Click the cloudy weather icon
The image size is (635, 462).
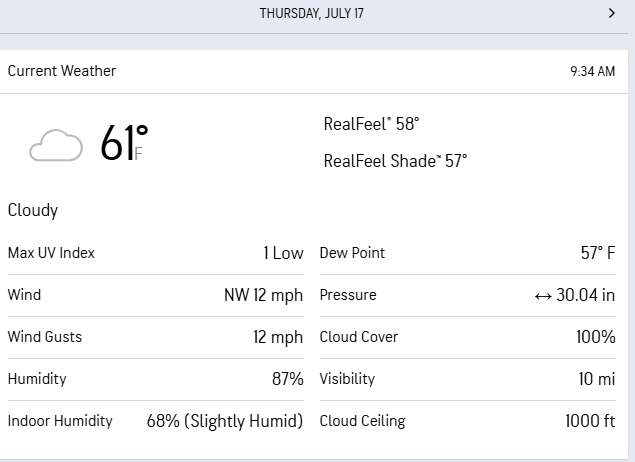tap(55, 146)
